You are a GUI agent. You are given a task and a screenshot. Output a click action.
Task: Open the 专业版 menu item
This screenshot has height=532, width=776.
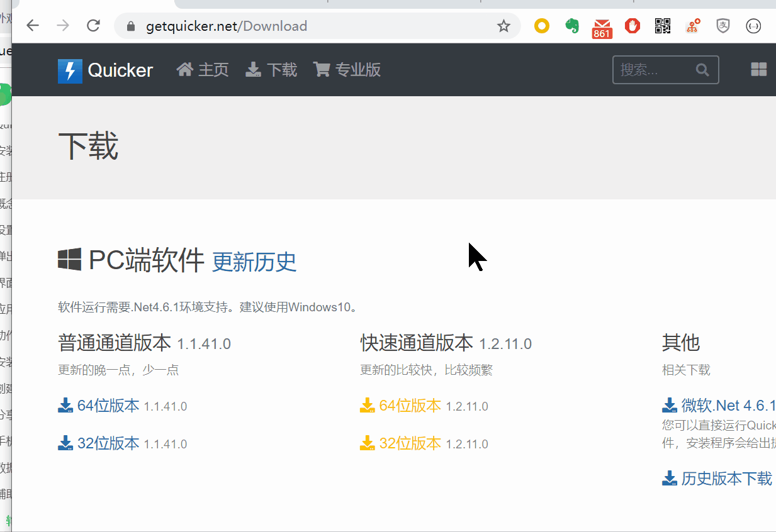347,70
